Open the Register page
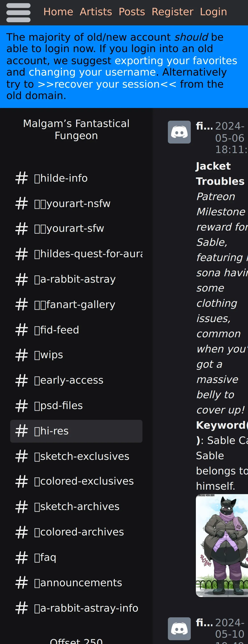The width and height of the screenshot is (248, 644). [x=172, y=12]
